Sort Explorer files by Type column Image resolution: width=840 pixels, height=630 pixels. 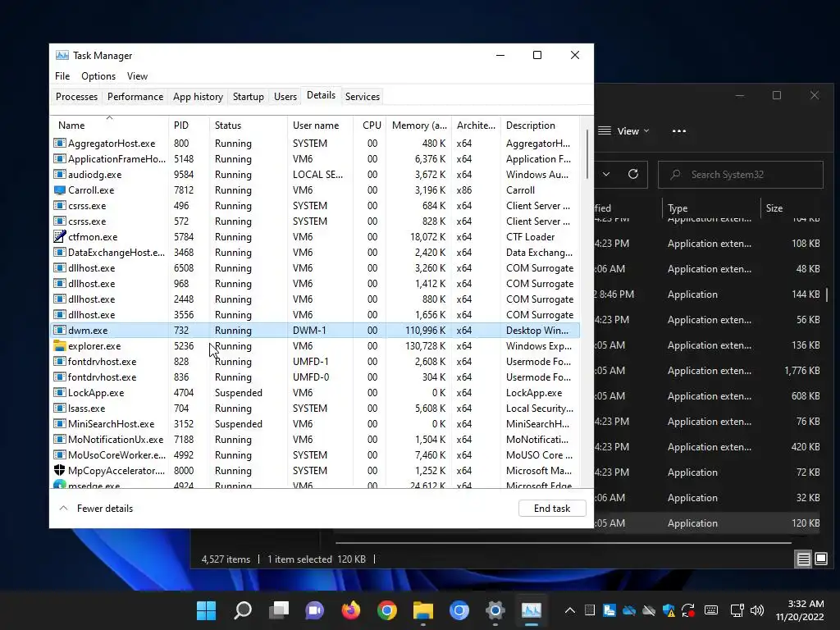(711, 208)
